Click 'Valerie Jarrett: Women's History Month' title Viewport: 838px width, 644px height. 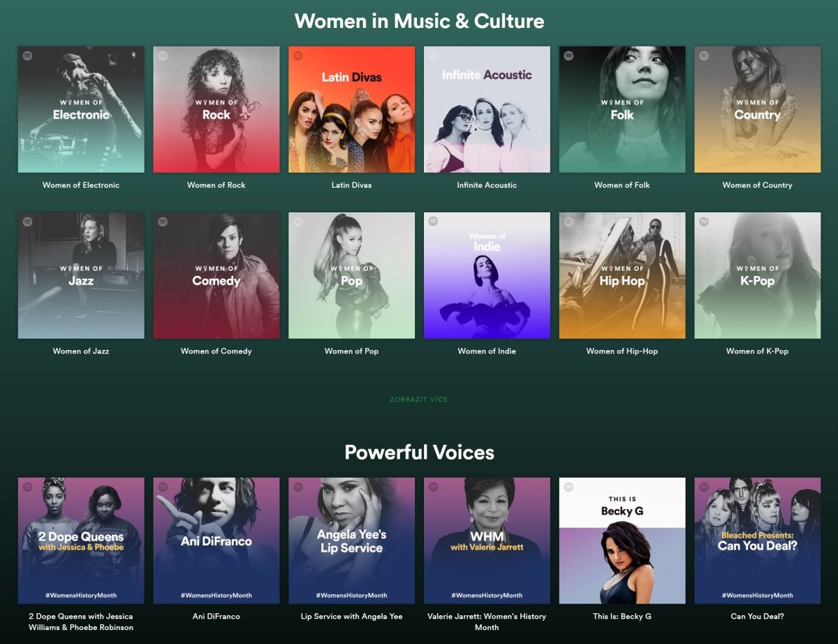(x=487, y=622)
